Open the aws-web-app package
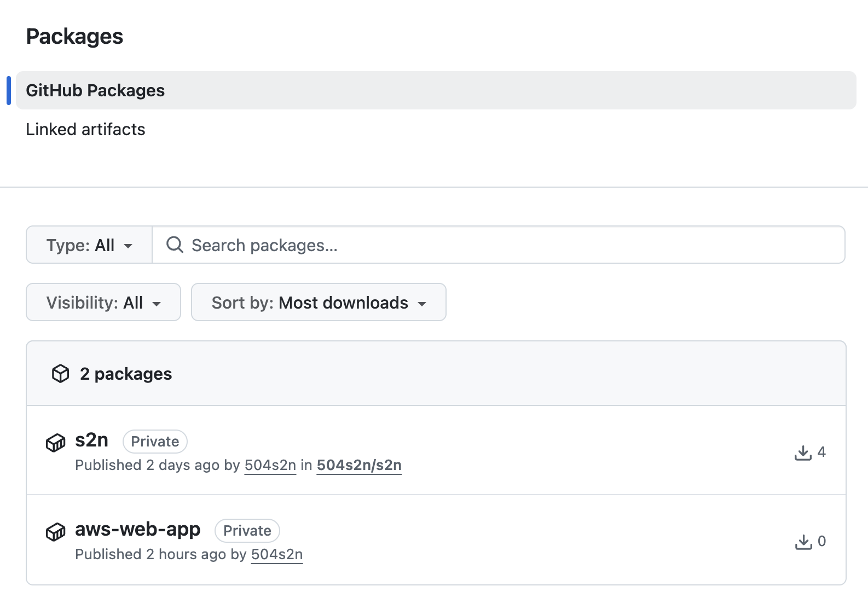This screenshot has width=868, height=615. click(x=137, y=529)
